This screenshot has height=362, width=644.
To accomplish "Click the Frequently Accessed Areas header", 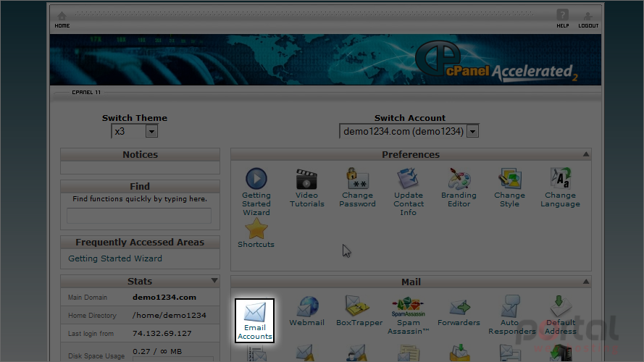I will [x=140, y=242].
